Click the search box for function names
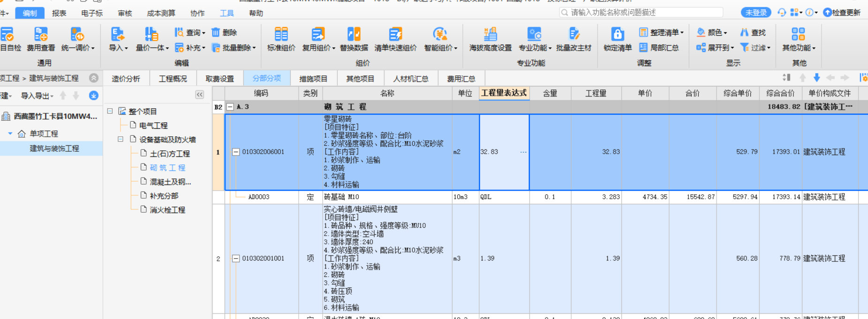The width and height of the screenshot is (868, 319). click(x=641, y=13)
